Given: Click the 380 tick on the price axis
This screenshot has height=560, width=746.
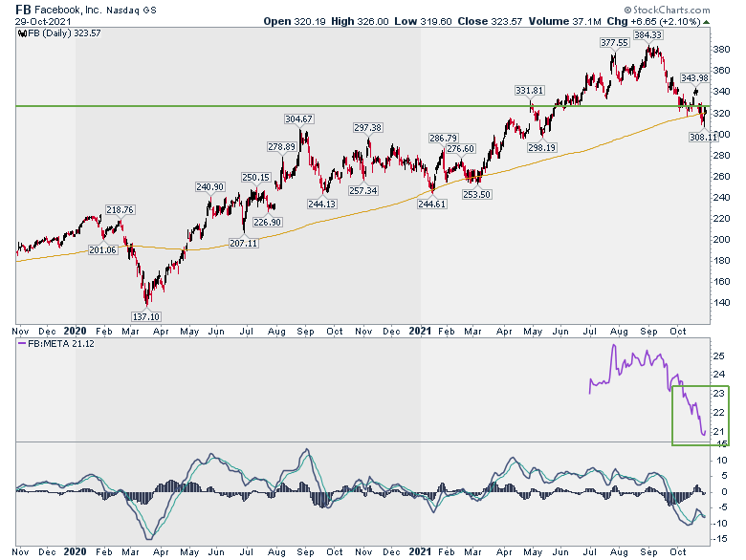Looking at the screenshot, I should pyautogui.click(x=721, y=50).
